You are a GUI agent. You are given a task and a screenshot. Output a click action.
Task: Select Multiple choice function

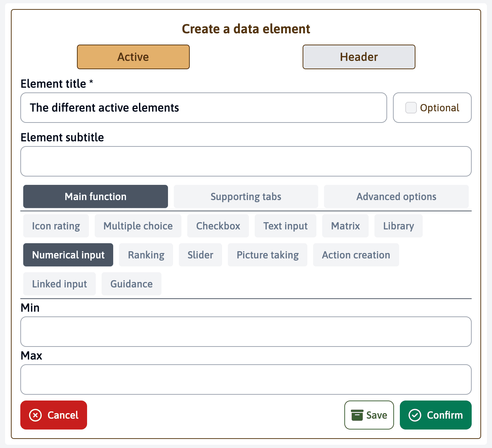click(x=138, y=226)
